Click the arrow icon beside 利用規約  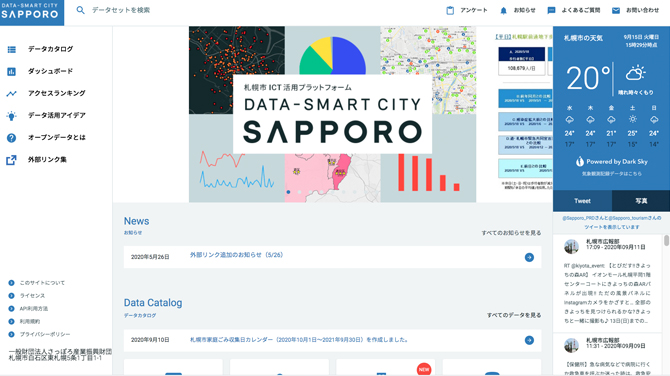click(12, 321)
